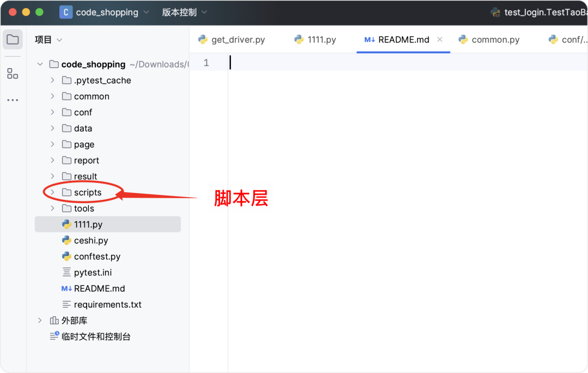Image resolution: width=588 pixels, height=373 pixels.
Task: Select the Python icon next to 1111.py
Action: click(x=66, y=224)
